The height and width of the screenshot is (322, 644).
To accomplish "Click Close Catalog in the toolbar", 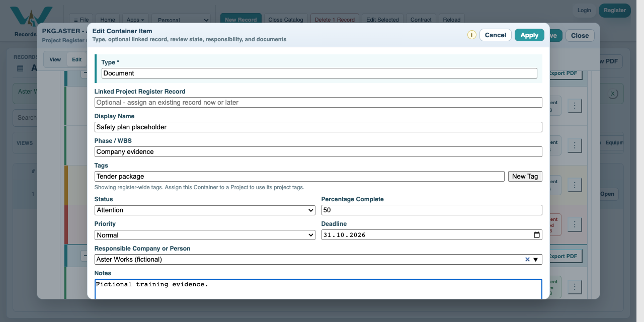I will pos(286,20).
